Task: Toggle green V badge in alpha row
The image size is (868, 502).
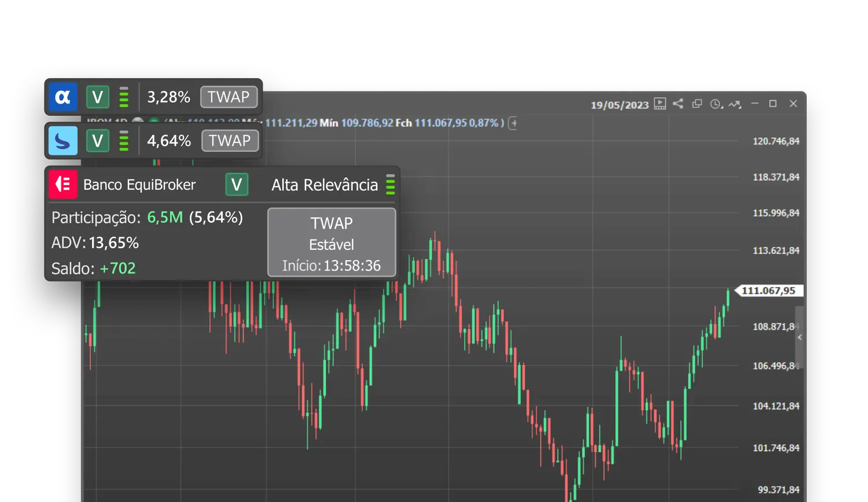Action: coord(98,97)
